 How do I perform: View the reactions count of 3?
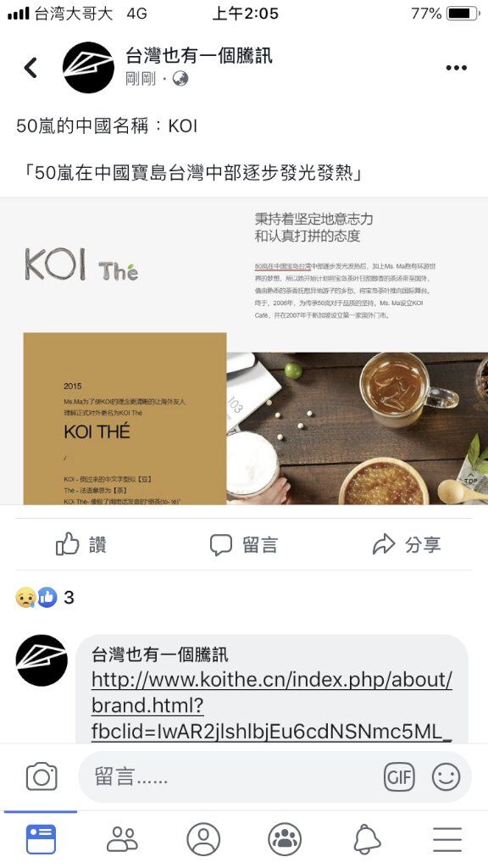45,598
